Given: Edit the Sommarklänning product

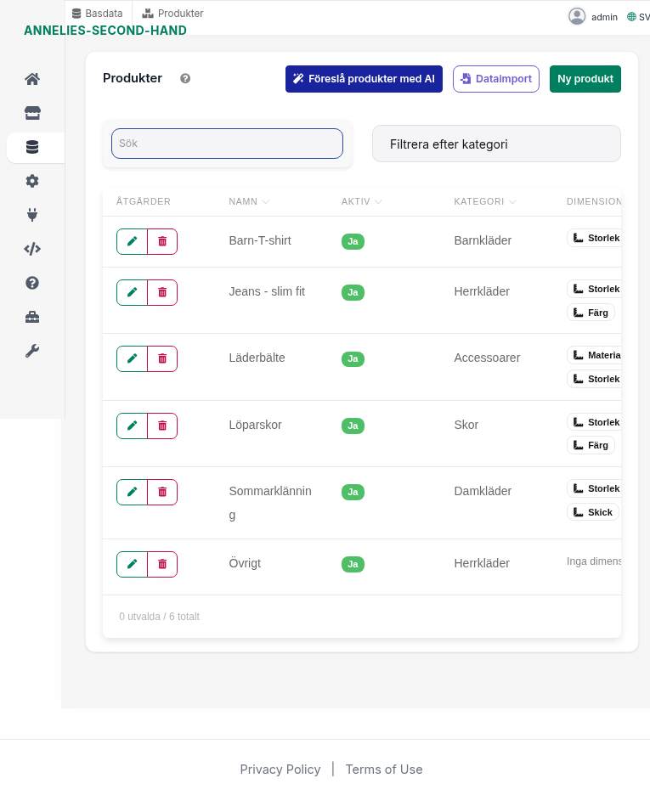Looking at the screenshot, I should coord(132,492).
